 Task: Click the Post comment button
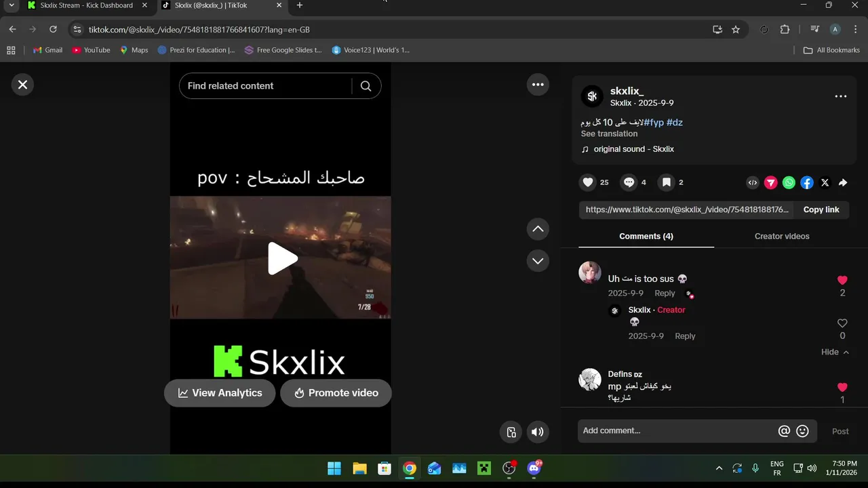click(x=840, y=431)
